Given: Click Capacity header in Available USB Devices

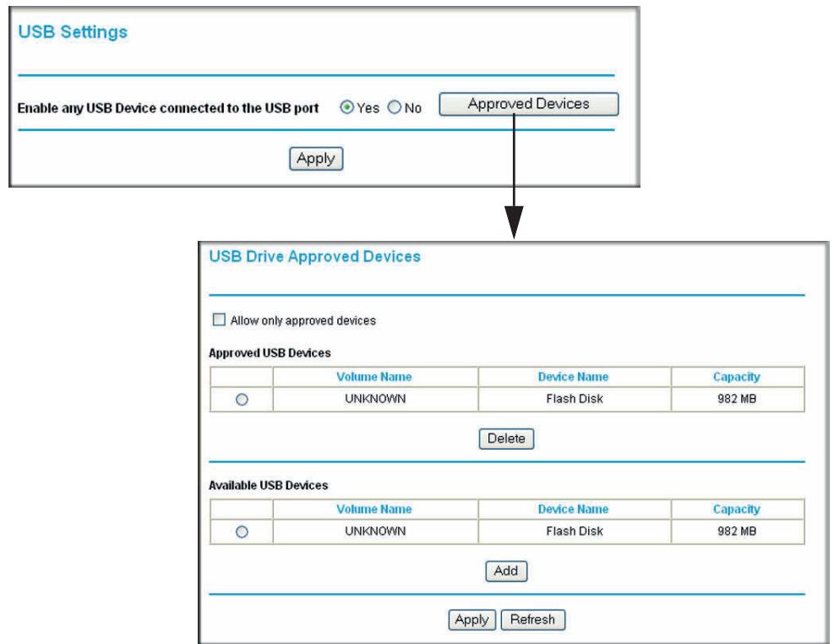Looking at the screenshot, I should click(737, 509).
